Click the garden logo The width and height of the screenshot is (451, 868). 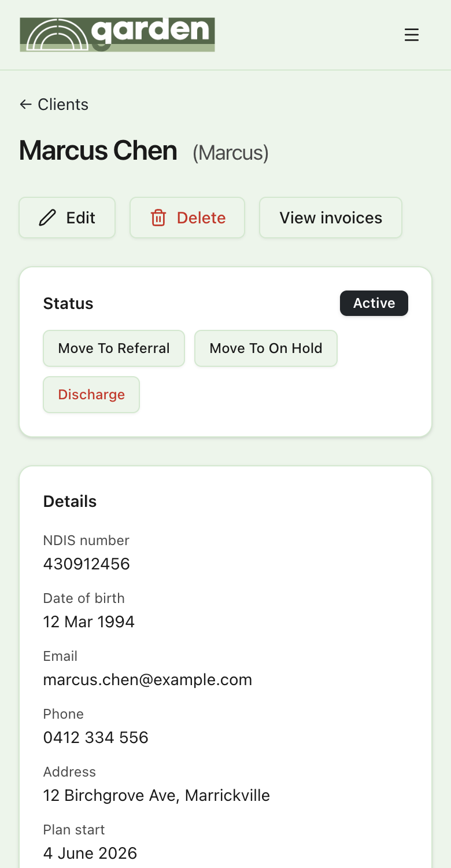[117, 35]
